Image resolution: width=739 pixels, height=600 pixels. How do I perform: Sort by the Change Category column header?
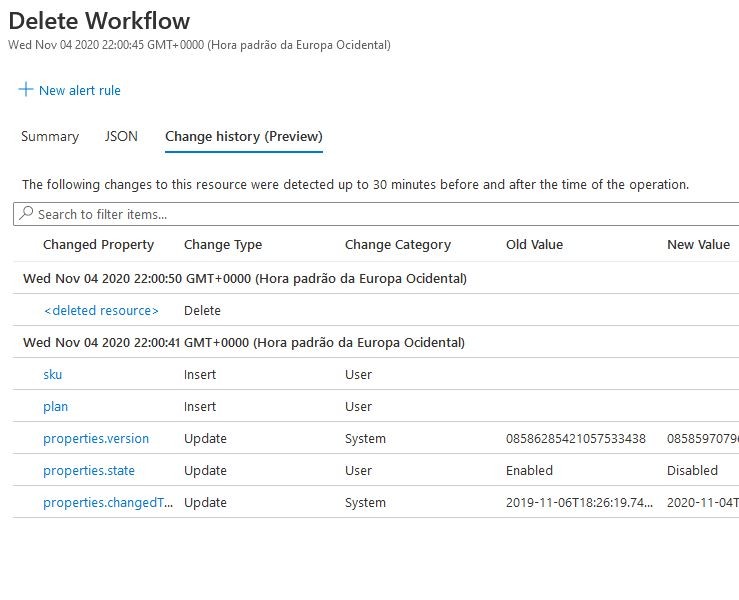pos(397,244)
